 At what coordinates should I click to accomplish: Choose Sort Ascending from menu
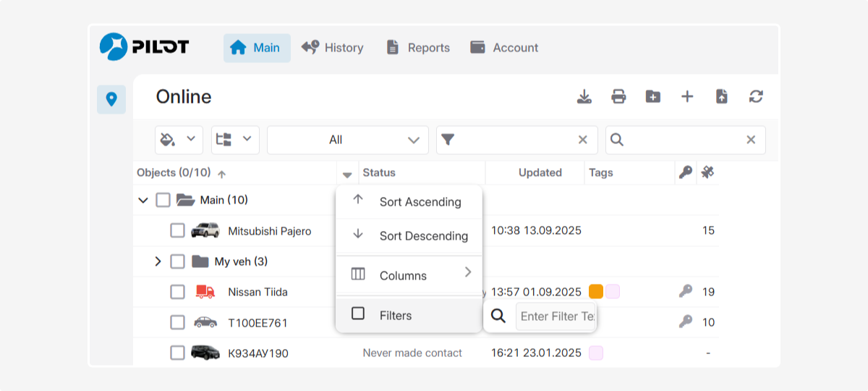pos(420,202)
